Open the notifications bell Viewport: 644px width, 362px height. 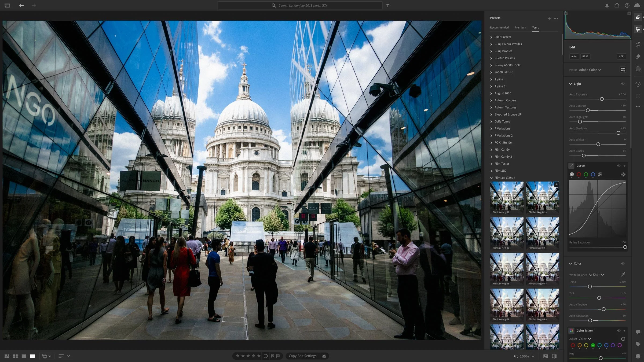point(607,5)
